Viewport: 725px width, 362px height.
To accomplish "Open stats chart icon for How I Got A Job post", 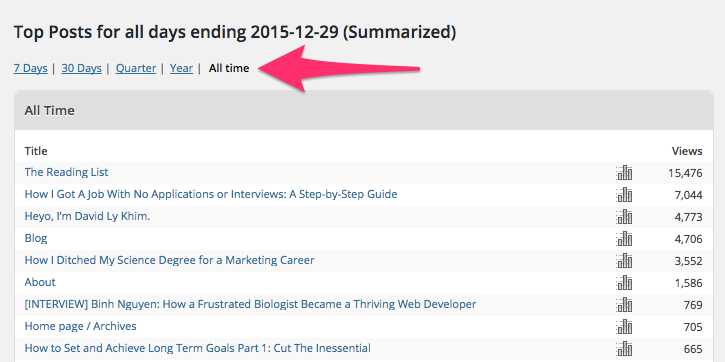I will coord(624,195).
